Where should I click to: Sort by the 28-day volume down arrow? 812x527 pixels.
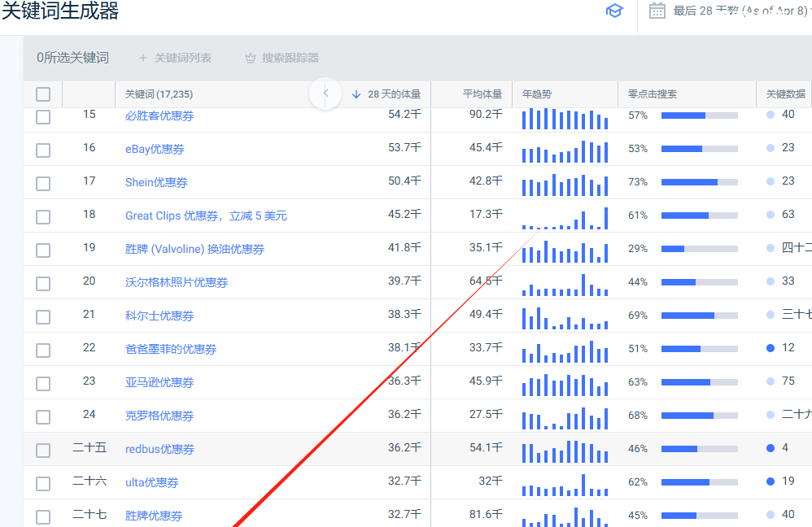click(356, 94)
